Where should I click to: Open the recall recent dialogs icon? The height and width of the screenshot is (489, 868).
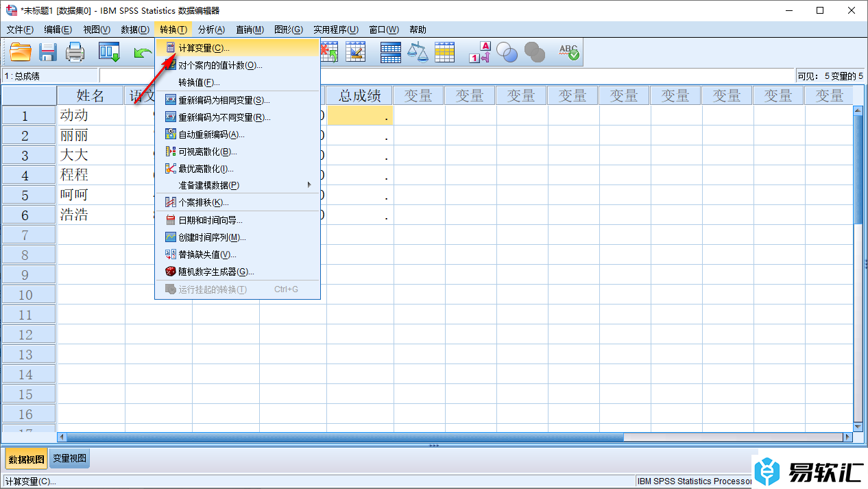109,52
